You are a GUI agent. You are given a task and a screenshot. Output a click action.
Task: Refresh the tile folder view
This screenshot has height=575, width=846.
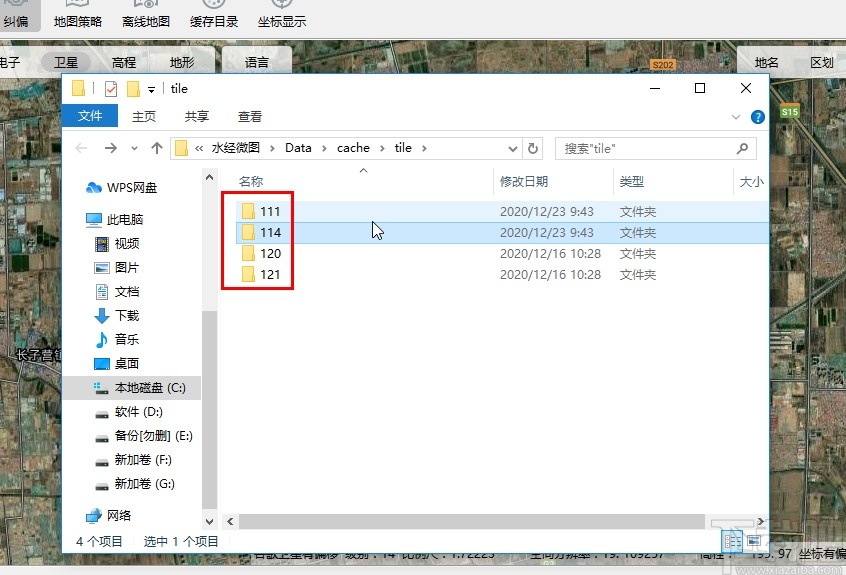pyautogui.click(x=533, y=148)
